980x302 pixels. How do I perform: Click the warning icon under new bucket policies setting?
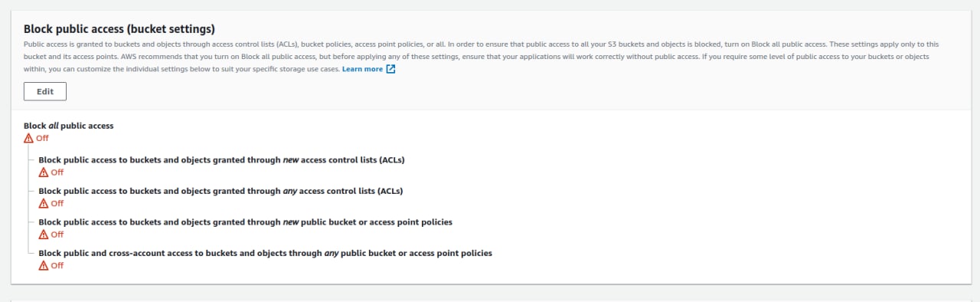[x=44, y=235]
